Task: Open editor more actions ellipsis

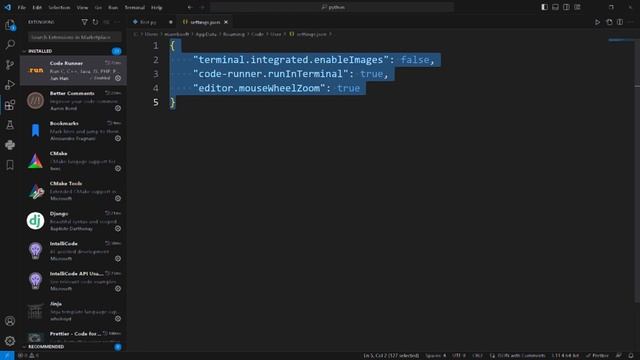Action: [631, 22]
